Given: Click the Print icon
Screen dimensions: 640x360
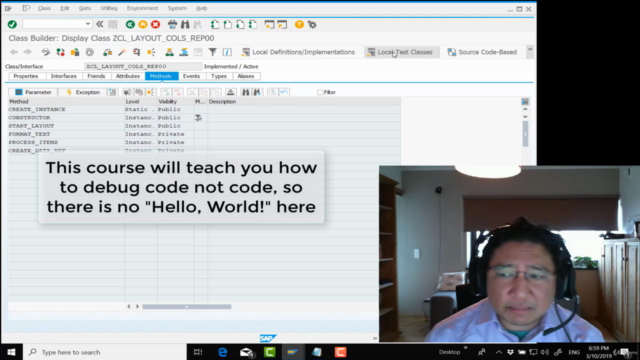Looking at the screenshot, I should point(173,24).
